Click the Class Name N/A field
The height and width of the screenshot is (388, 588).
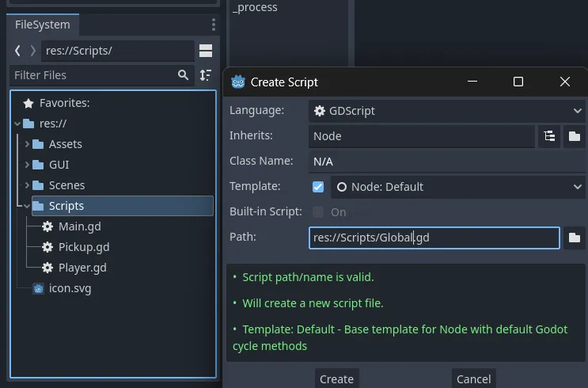[x=446, y=162]
